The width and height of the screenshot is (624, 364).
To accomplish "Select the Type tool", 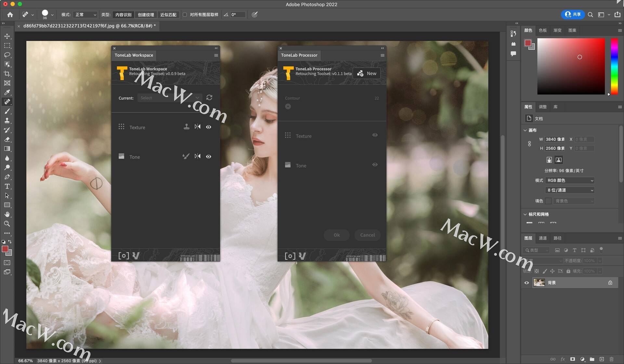I will [7, 186].
